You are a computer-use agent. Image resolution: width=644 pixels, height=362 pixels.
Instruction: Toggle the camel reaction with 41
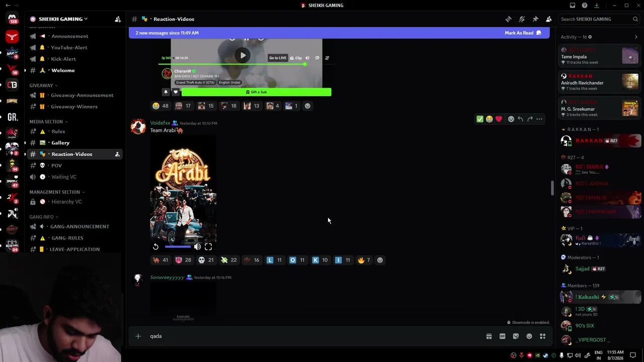[160, 260]
